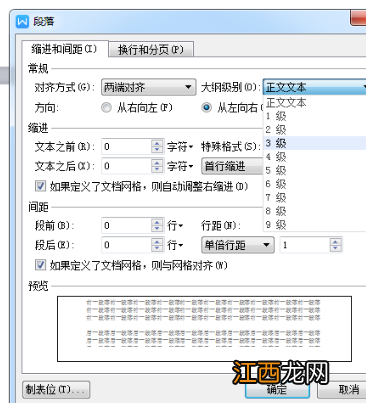This screenshot has width=366, height=403.
Task: Open the 字符 unit dropdown for 文本之后
Action: [x=180, y=166]
